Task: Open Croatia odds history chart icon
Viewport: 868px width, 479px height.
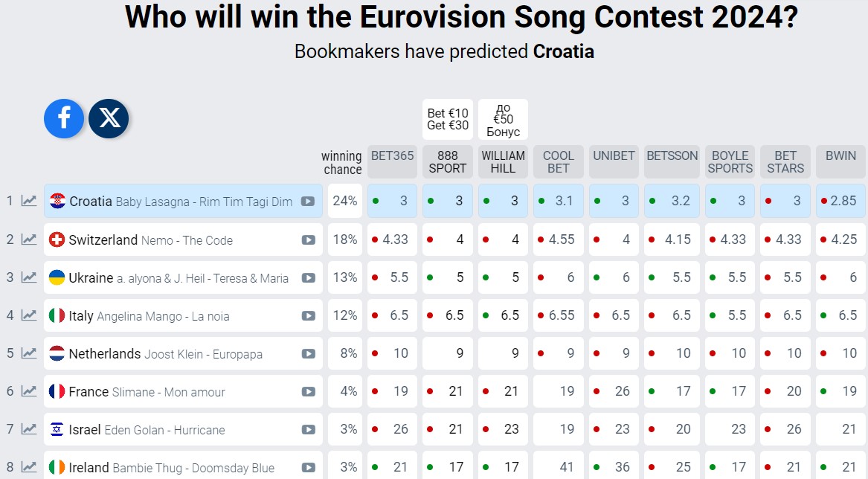Action: coord(29,201)
